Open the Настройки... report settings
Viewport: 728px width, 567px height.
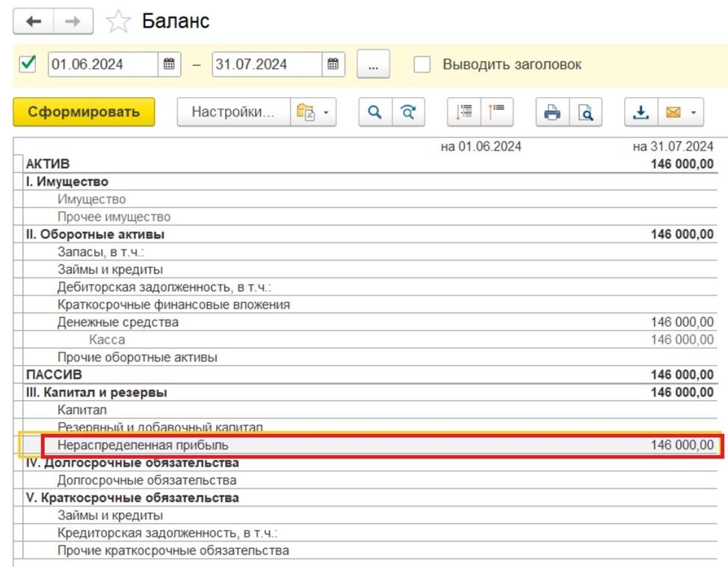[x=233, y=112]
